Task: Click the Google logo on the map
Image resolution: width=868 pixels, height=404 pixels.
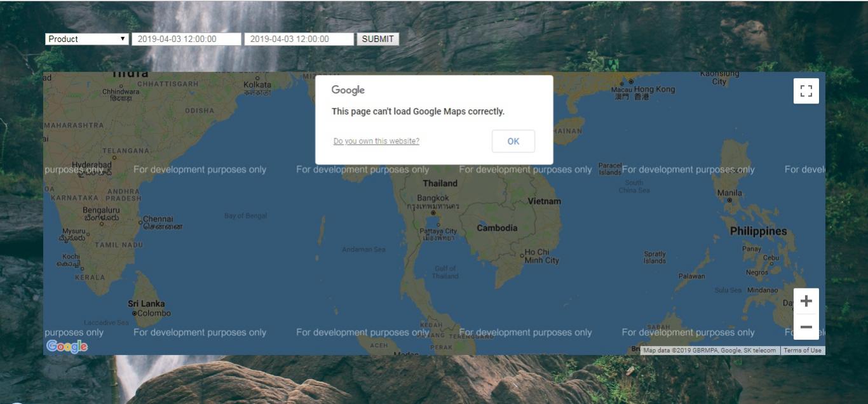Action: point(67,346)
